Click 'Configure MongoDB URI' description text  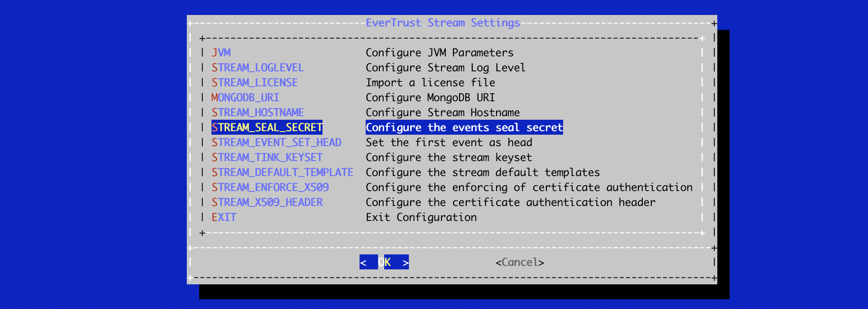tap(430, 98)
